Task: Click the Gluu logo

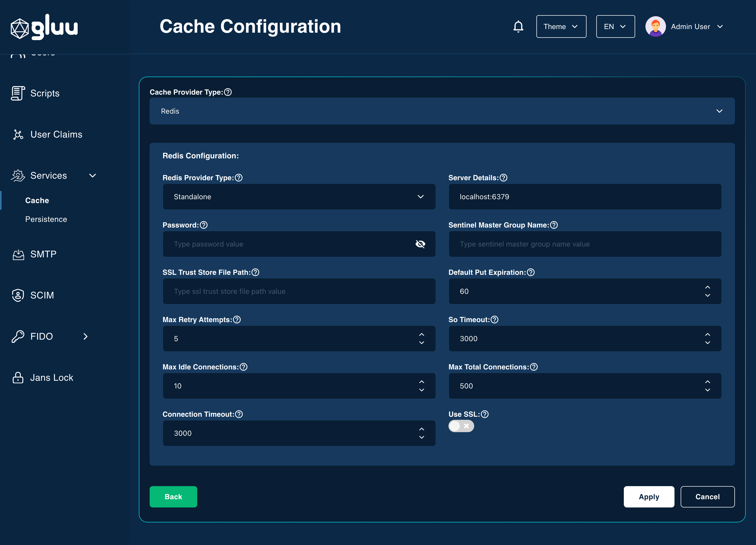Action: [x=44, y=27]
